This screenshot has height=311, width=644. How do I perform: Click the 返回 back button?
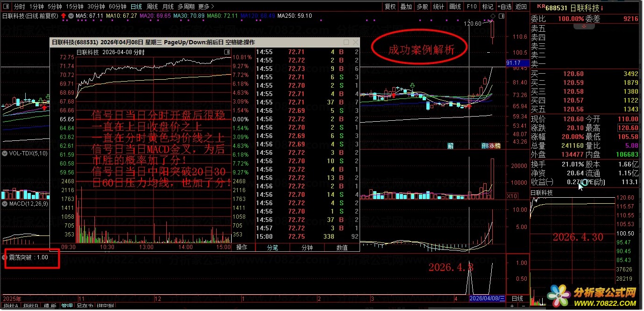(521, 7)
